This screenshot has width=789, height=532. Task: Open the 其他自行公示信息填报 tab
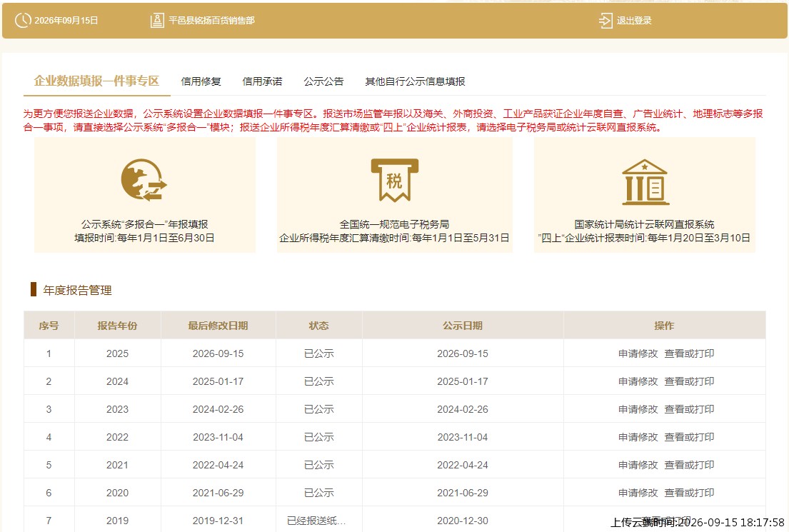(x=415, y=81)
